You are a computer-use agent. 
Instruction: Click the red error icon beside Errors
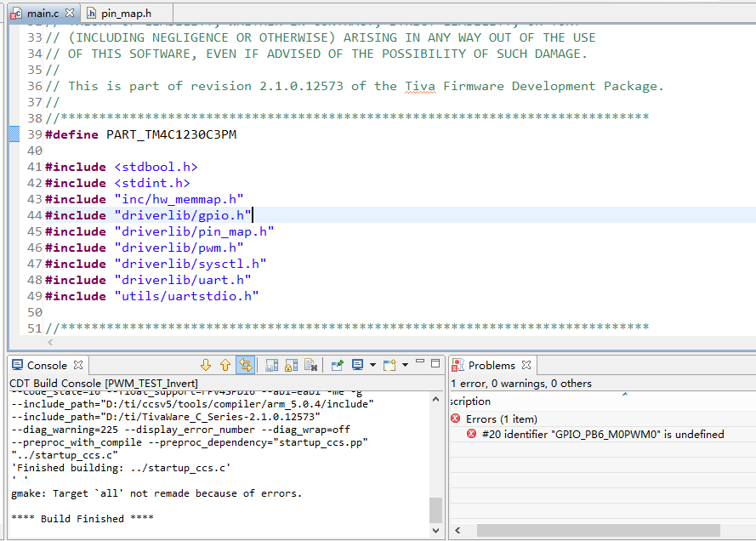point(456,419)
